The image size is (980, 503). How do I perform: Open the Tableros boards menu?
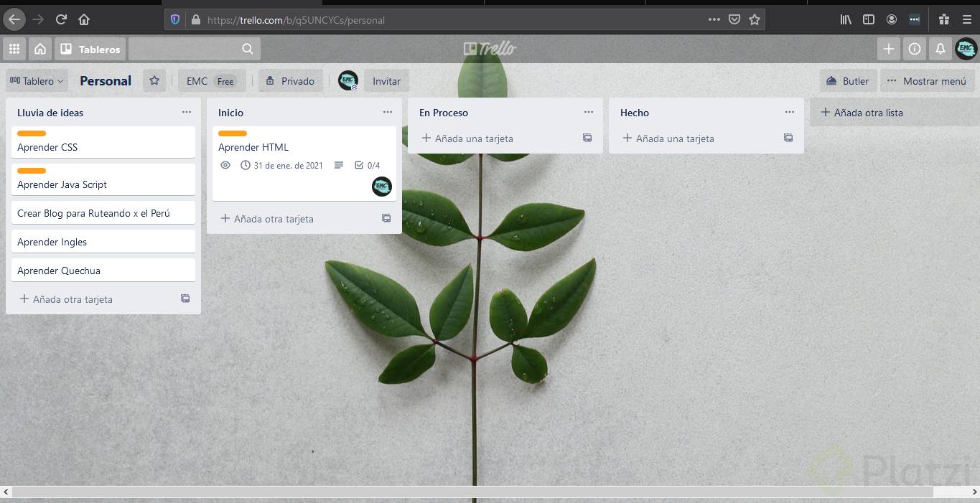[90, 49]
